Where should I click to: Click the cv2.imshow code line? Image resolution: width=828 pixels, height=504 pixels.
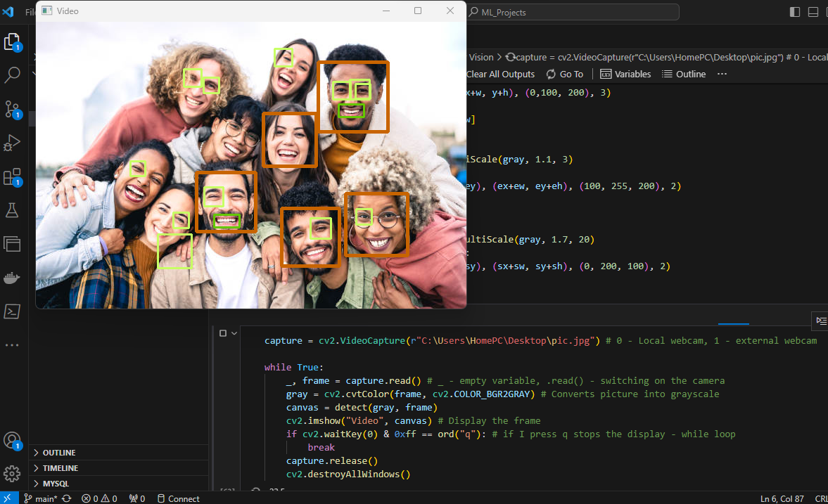coord(413,420)
